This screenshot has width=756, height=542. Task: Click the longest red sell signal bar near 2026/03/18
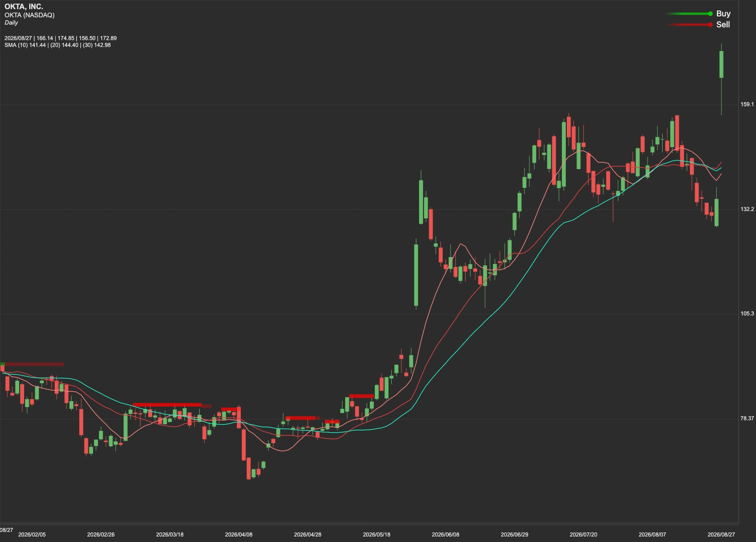pos(167,405)
